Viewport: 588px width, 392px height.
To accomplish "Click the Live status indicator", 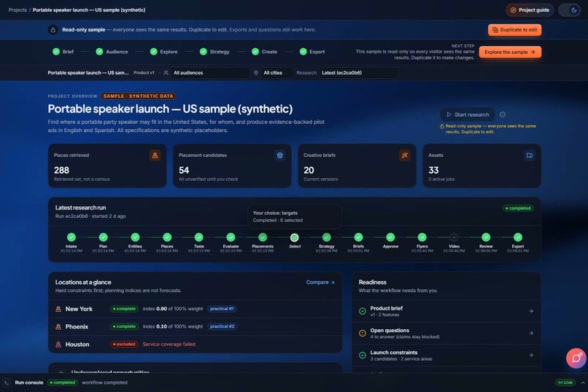I will click(x=565, y=383).
